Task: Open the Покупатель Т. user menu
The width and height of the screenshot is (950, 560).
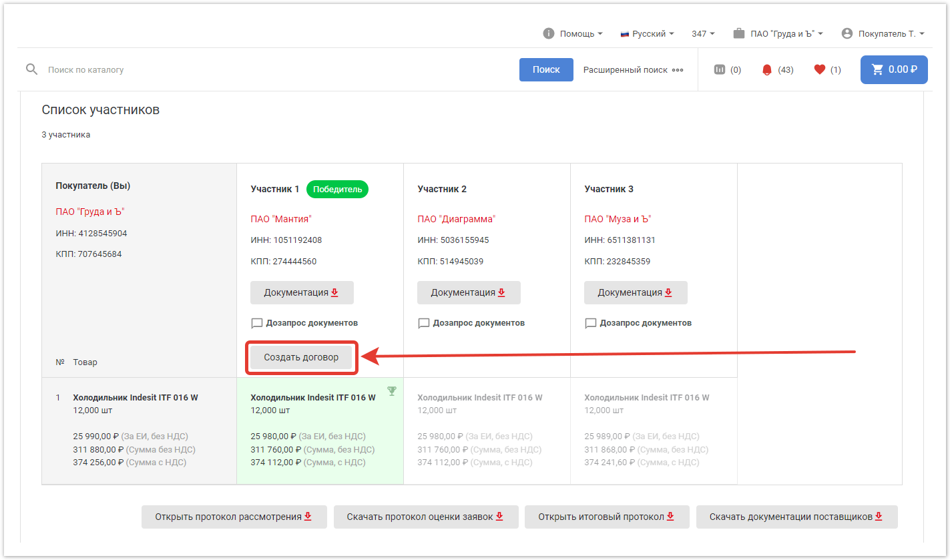Action: pyautogui.click(x=884, y=33)
